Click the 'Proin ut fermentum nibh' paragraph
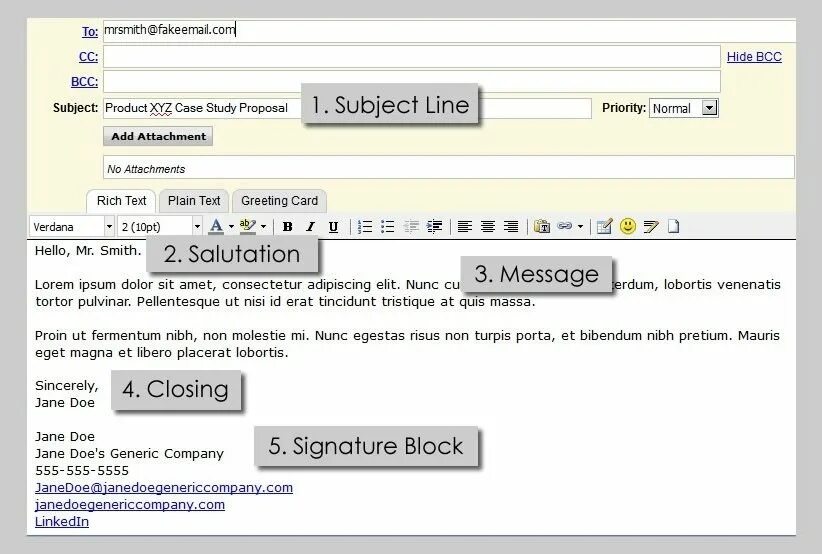The width and height of the screenshot is (822, 554). [x=407, y=344]
